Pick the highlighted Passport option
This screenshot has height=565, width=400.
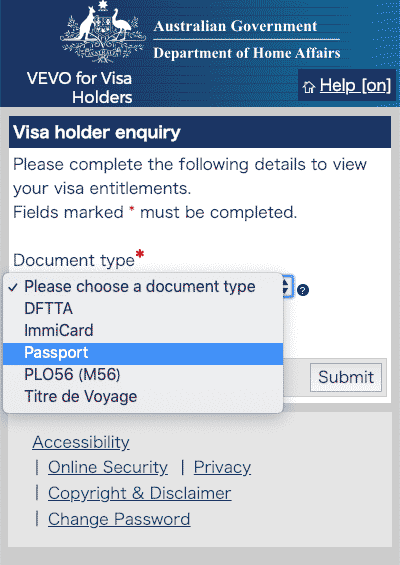click(143, 353)
